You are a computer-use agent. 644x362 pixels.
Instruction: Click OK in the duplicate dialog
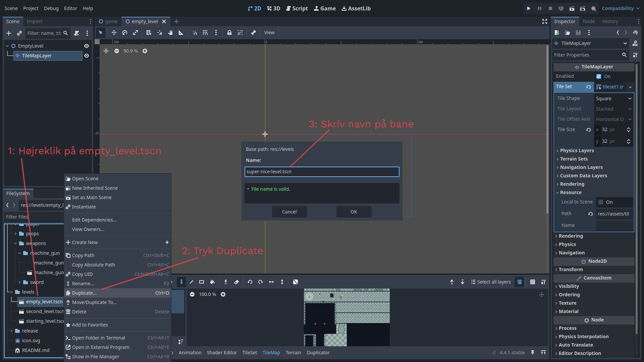(354, 212)
